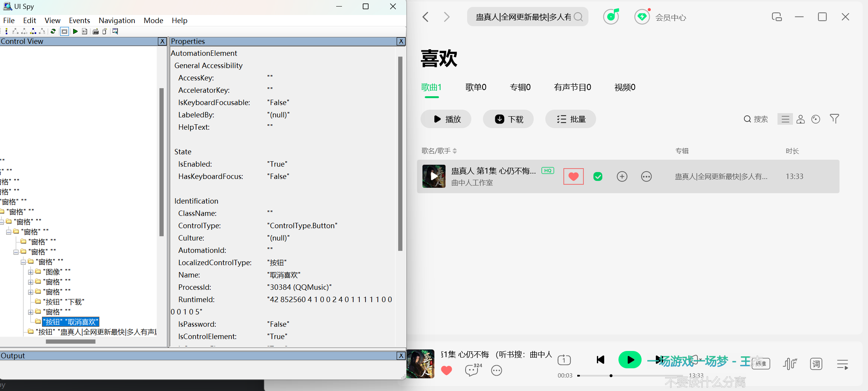Click the 播放 button
868x391 pixels.
[446, 119]
